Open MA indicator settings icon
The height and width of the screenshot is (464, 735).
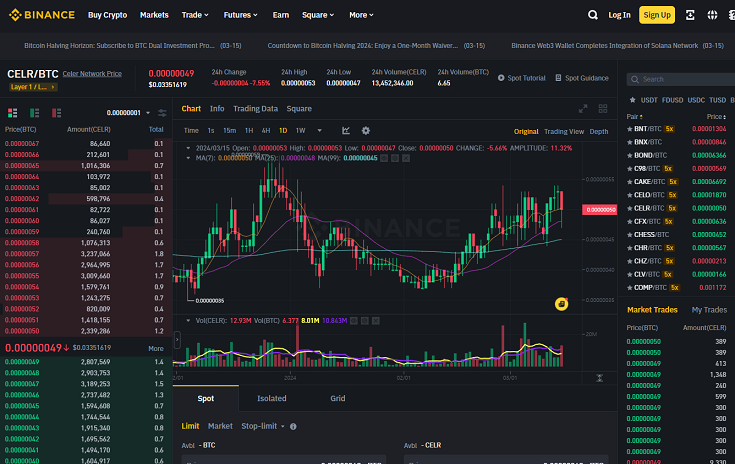coord(395,158)
